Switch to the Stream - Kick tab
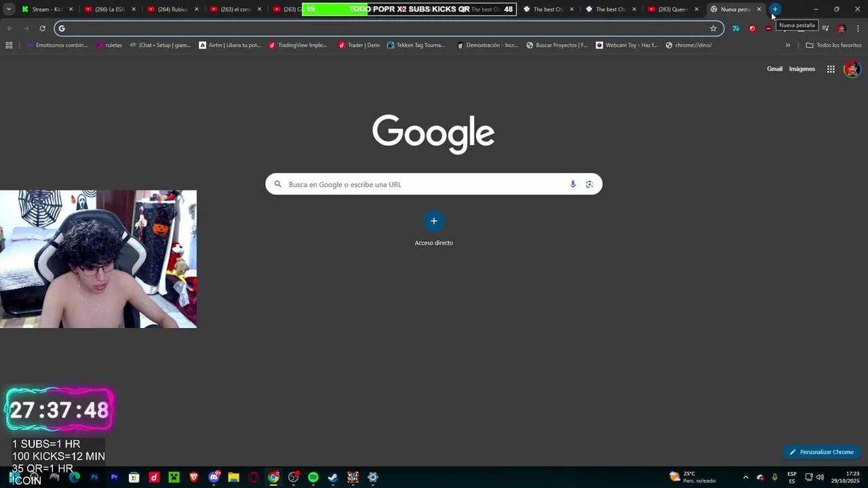Image resolution: width=868 pixels, height=488 pixels. (47, 9)
